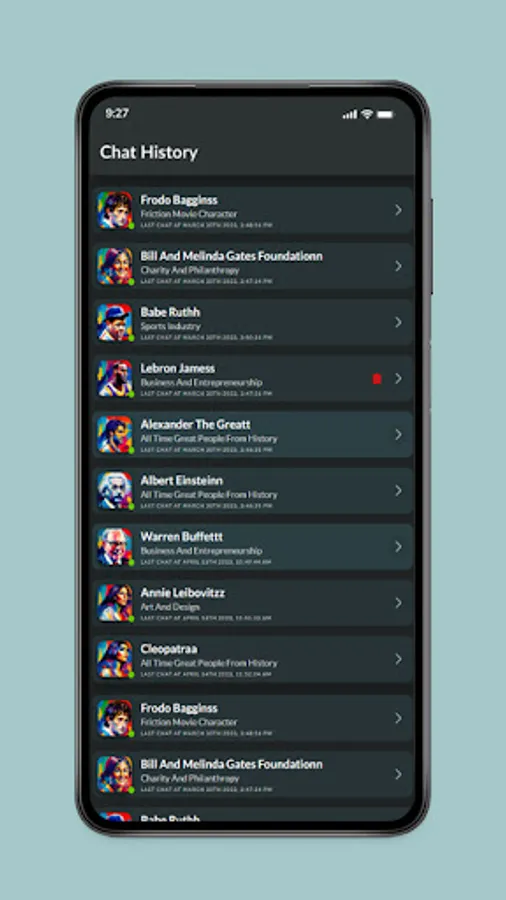Screen dimensions: 506x900
Task: Select the Babe Ruthh avatar icon
Action: pos(115,323)
